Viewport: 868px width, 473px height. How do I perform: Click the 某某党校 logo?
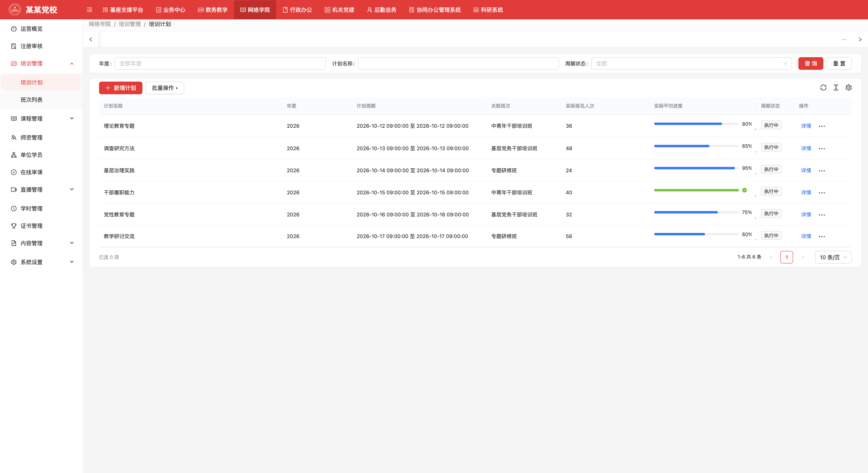click(15, 9)
